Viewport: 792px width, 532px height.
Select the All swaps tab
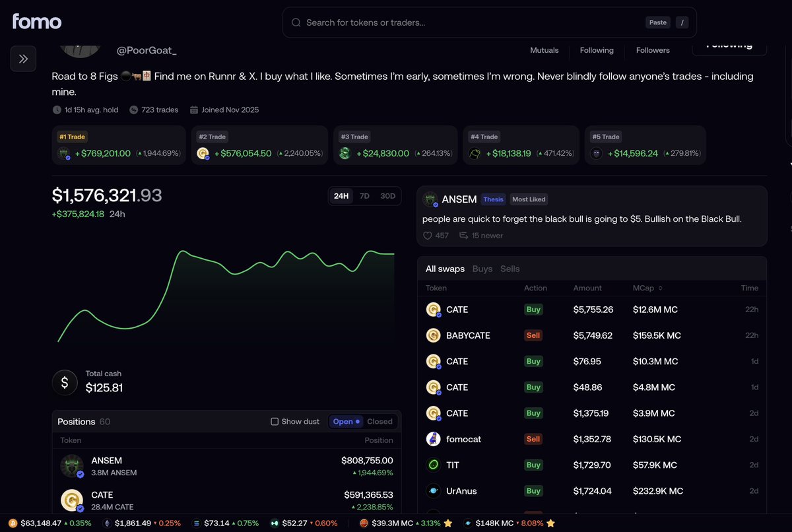point(445,269)
